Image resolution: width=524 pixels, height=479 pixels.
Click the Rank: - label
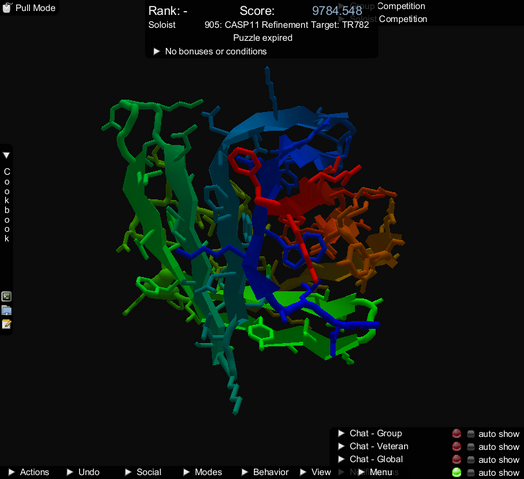click(168, 11)
